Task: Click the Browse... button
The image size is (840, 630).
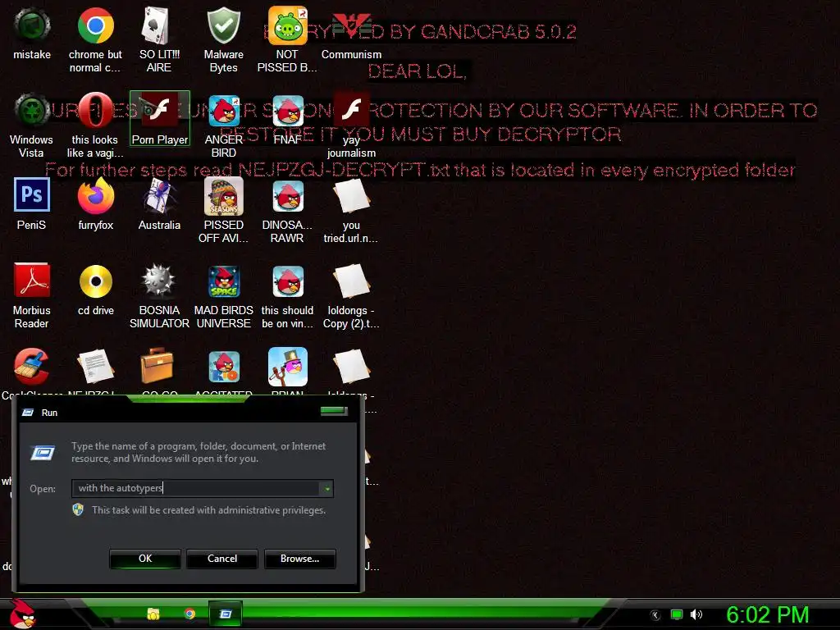Action: (x=300, y=558)
